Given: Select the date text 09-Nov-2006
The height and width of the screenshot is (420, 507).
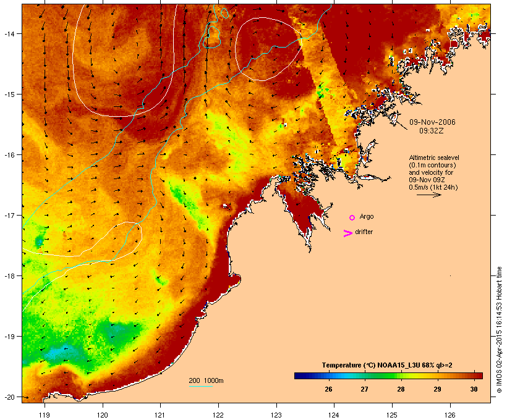Looking at the screenshot, I should click(x=432, y=122).
